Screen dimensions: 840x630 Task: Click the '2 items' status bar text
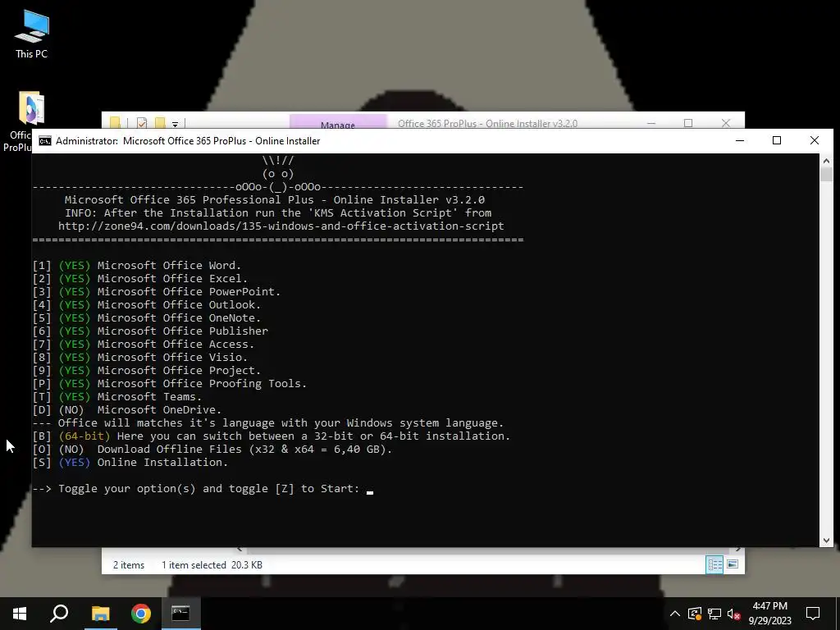click(129, 564)
